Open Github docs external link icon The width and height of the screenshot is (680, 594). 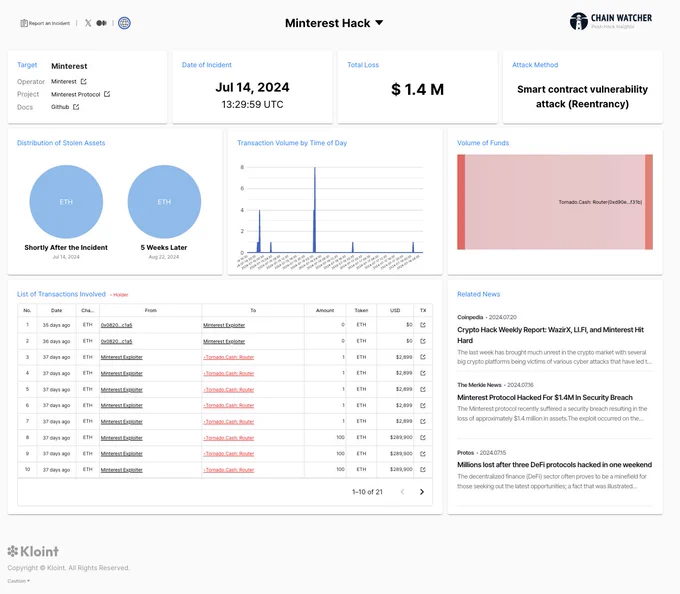(76, 107)
